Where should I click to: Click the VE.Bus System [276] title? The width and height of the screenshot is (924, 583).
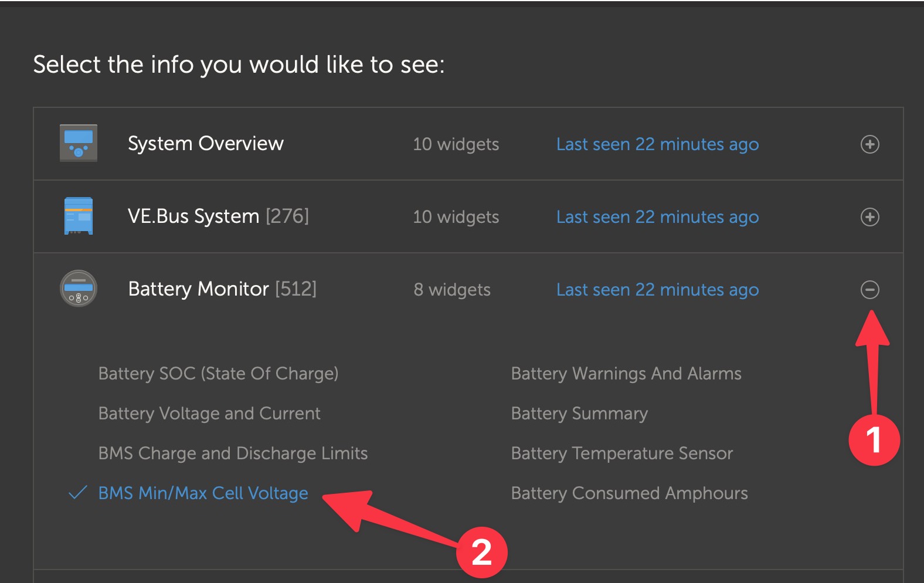218,216
